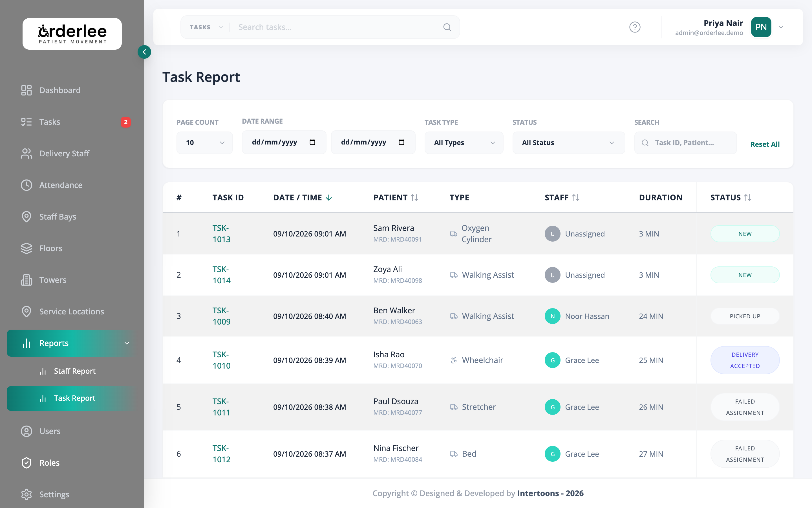Click MRD: MRD40063 under Ben Walker
The image size is (812, 508).
[x=397, y=322]
